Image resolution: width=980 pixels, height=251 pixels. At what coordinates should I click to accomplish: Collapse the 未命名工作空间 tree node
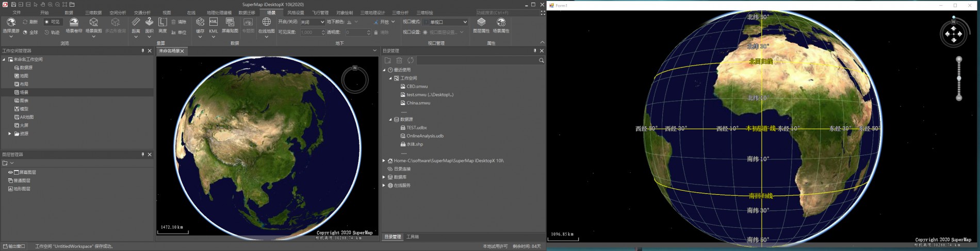pos(4,59)
